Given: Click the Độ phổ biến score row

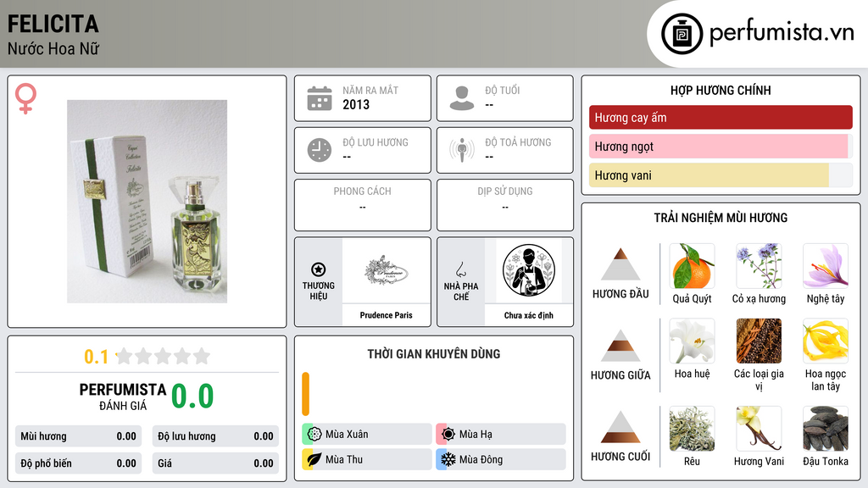Looking at the screenshot, I should (78, 463).
